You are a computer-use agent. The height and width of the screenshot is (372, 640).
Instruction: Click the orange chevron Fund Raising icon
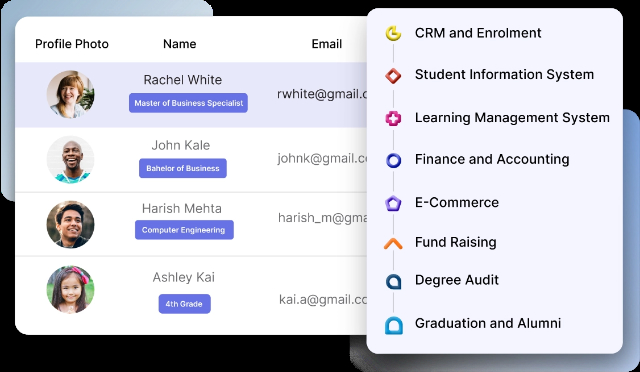pyautogui.click(x=393, y=244)
